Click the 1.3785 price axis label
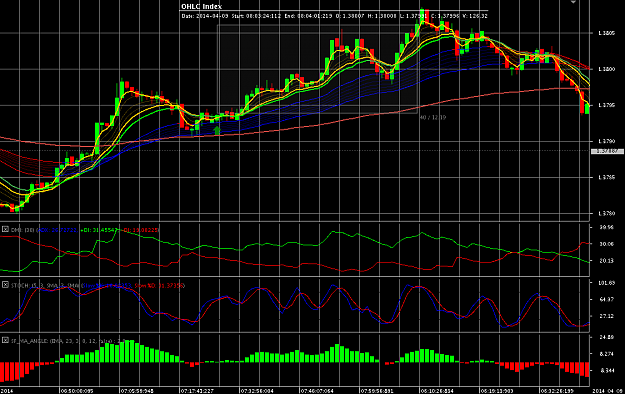The image size is (625, 394). [606, 177]
